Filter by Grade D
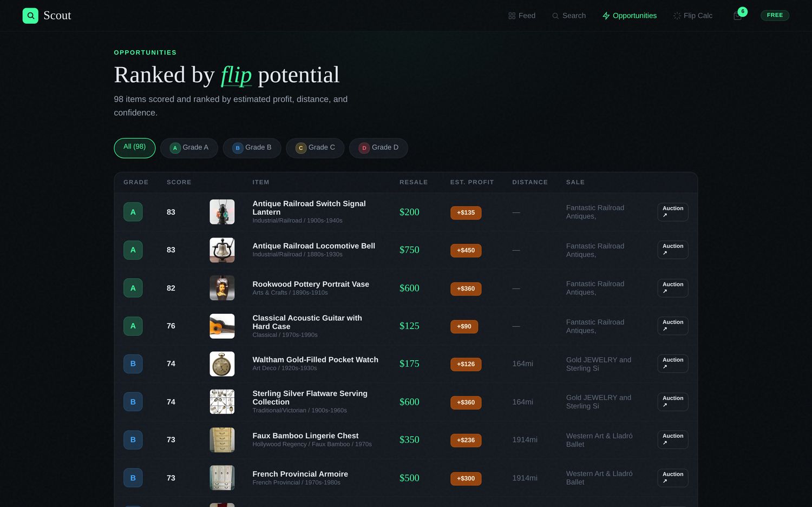This screenshot has height=507, width=812. [378, 148]
